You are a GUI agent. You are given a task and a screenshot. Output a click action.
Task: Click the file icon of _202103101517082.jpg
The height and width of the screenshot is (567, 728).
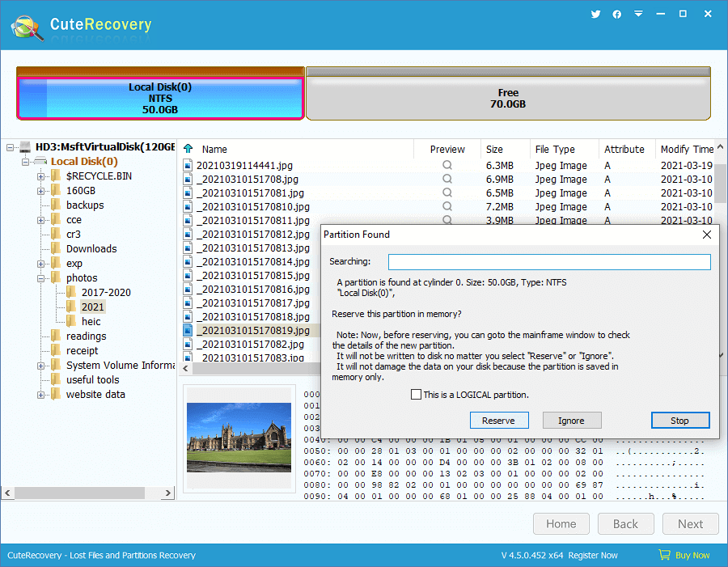click(188, 344)
